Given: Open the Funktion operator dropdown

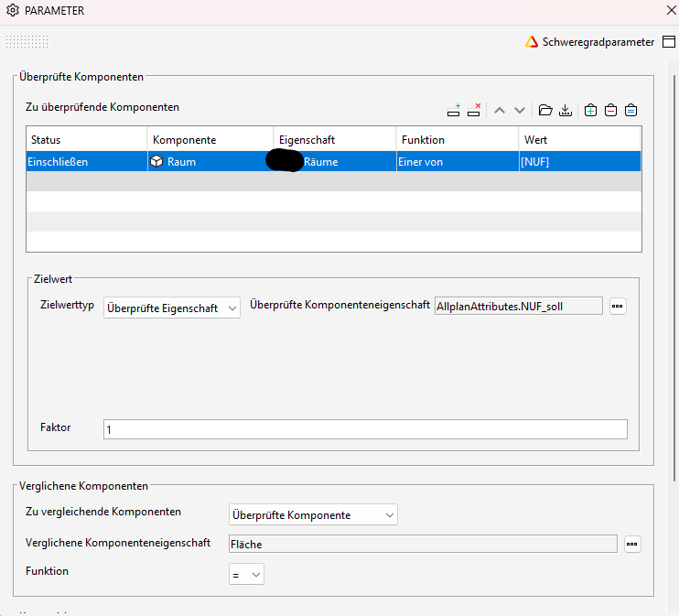Looking at the screenshot, I should tap(246, 575).
